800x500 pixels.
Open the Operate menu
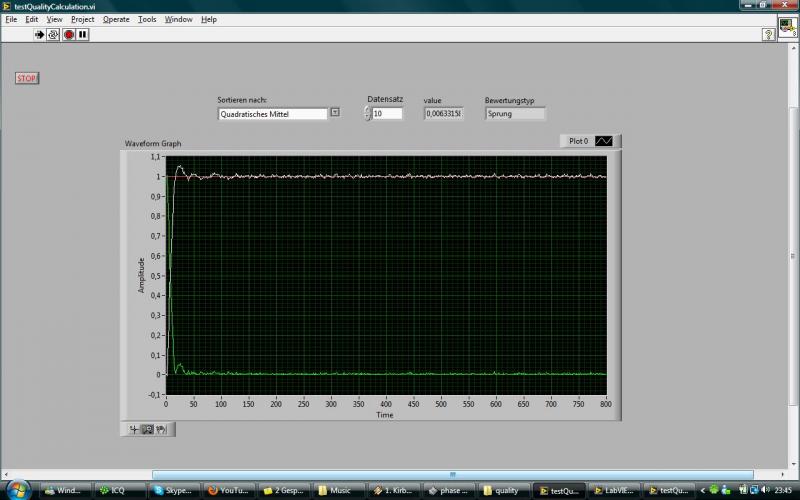[116, 19]
